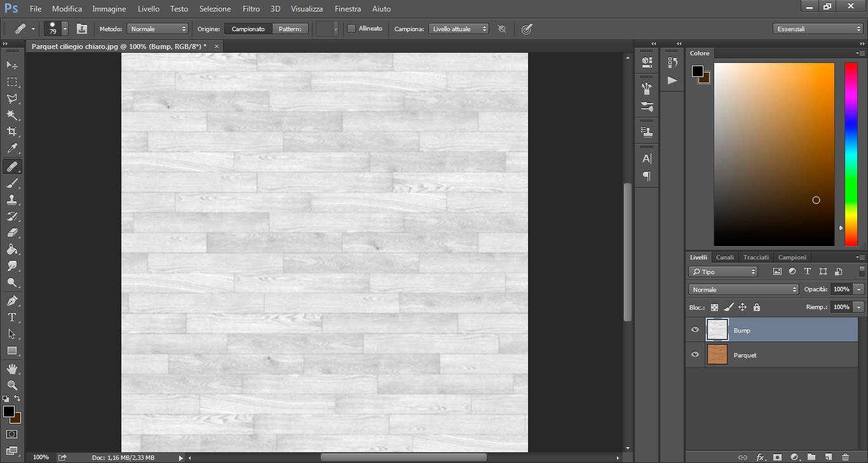
Task: Hide the Parquet layer
Action: click(x=695, y=354)
